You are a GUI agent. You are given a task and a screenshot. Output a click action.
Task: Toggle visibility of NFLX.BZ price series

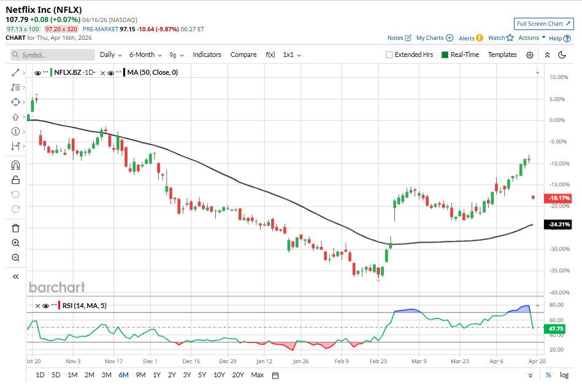point(37,73)
